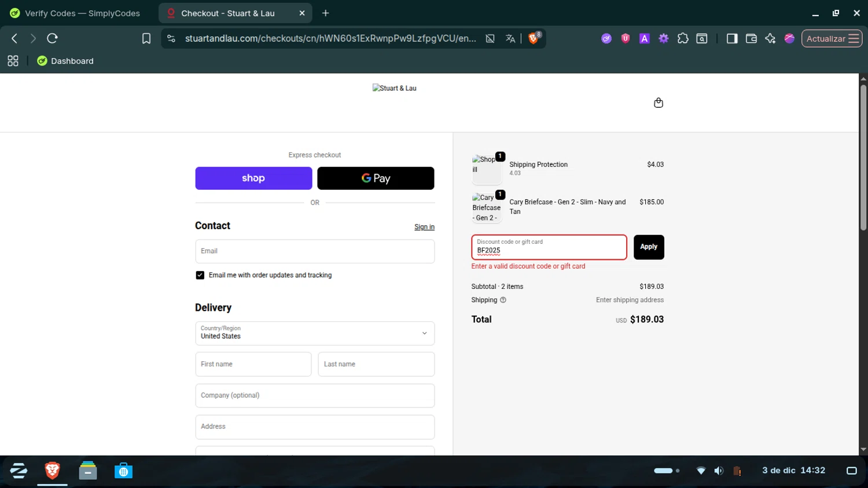Open the apps grid icon in bookmarks bar
Viewport: 868px width, 488px height.
tap(13, 61)
